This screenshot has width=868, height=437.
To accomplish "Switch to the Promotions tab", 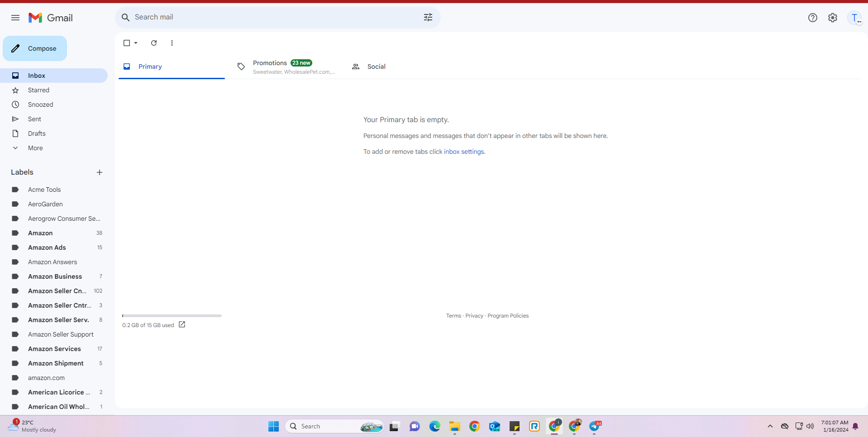I will pos(286,66).
